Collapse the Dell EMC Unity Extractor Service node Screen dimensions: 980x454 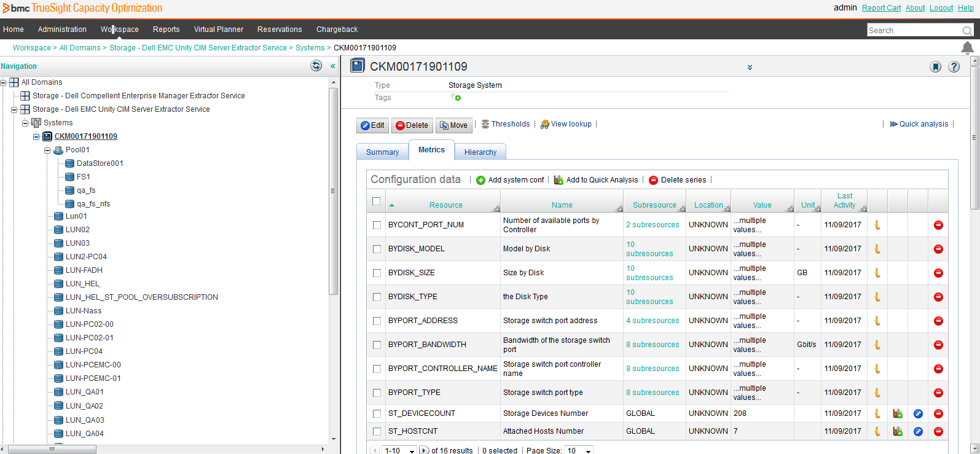tap(14, 109)
